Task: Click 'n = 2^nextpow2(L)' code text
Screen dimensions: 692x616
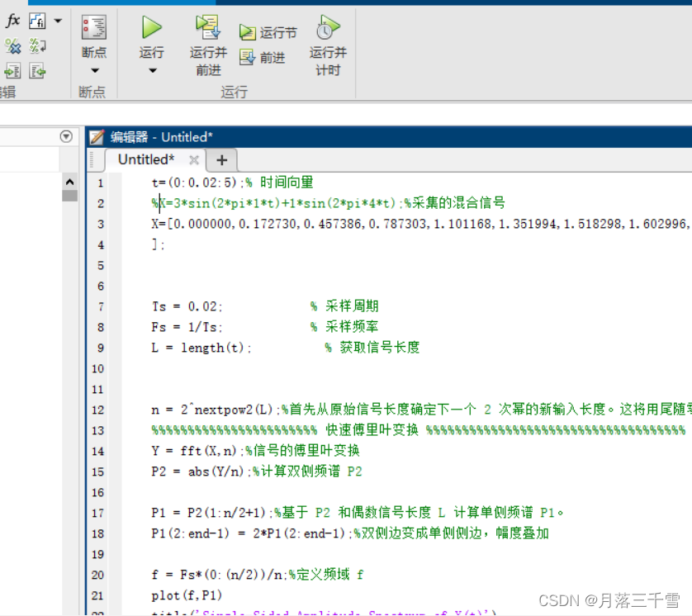Action: (x=212, y=410)
